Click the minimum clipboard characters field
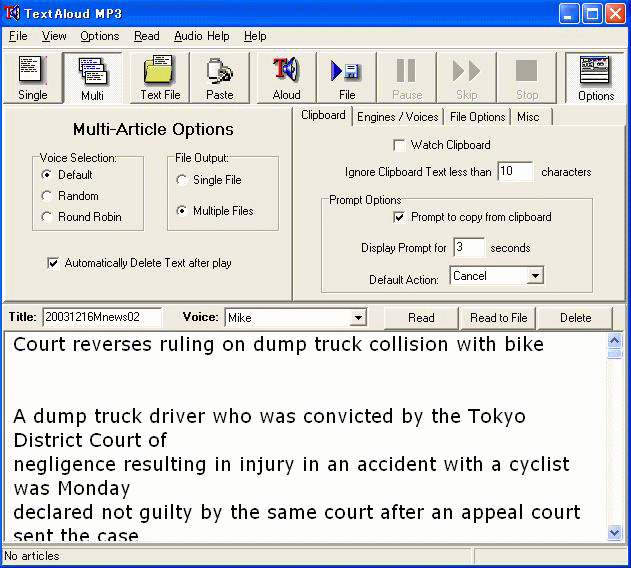 pyautogui.click(x=515, y=171)
